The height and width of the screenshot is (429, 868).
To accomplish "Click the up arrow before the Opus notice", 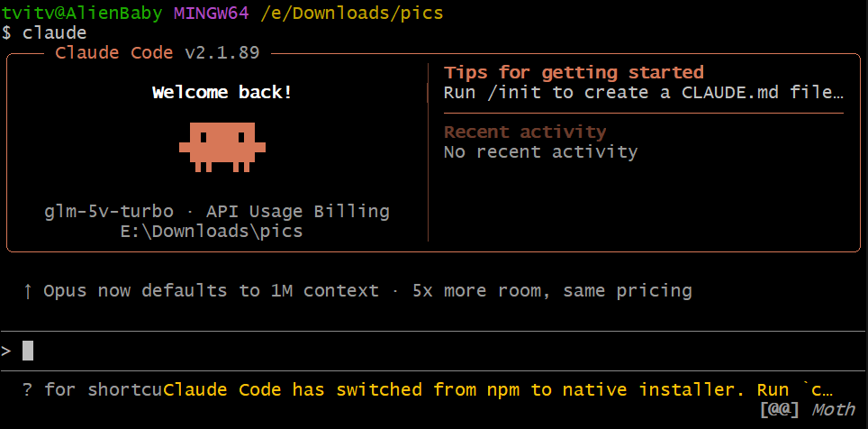I will [28, 291].
